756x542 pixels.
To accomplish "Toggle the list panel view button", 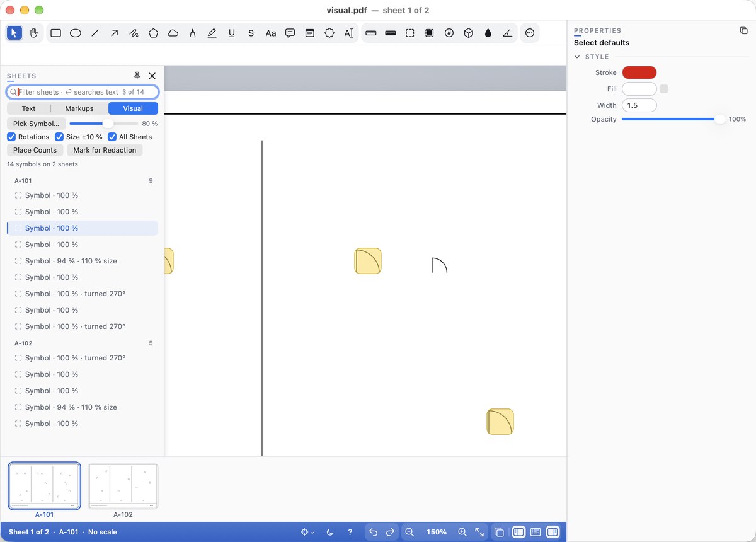I will coord(535,532).
